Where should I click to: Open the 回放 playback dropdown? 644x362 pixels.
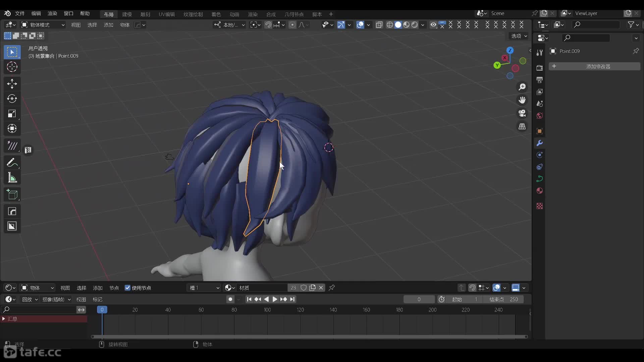coord(30,299)
